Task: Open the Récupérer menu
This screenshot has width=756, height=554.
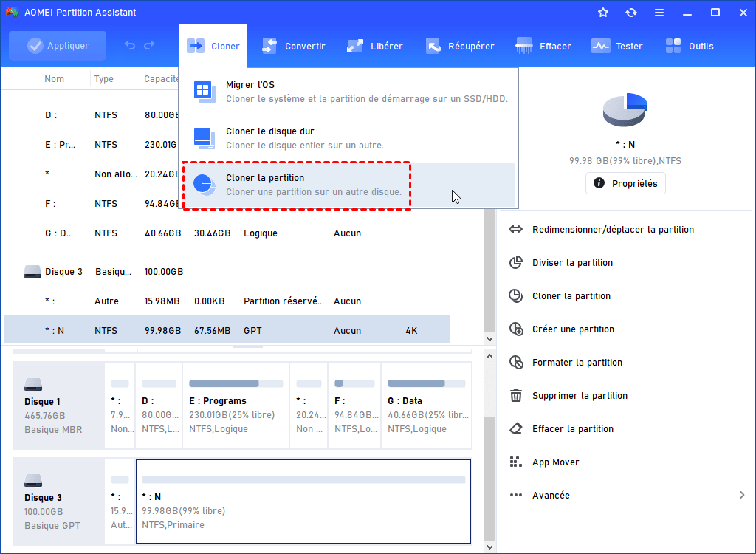Action: 459,46
